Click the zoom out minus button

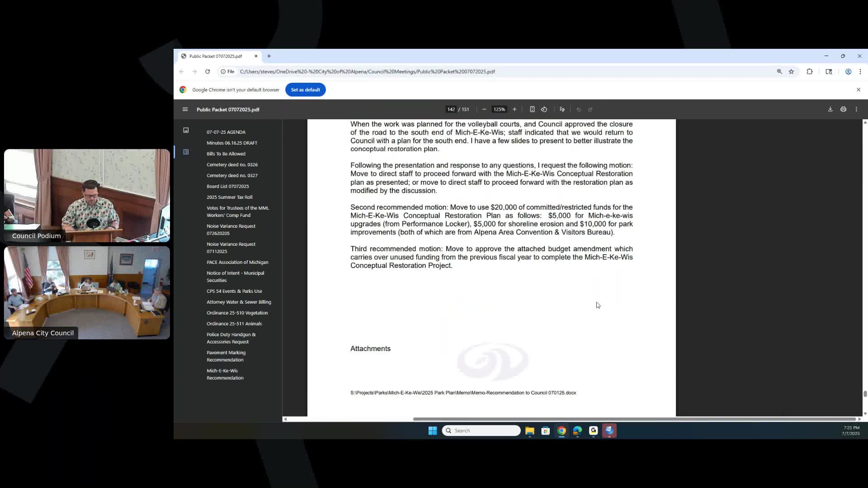484,109
